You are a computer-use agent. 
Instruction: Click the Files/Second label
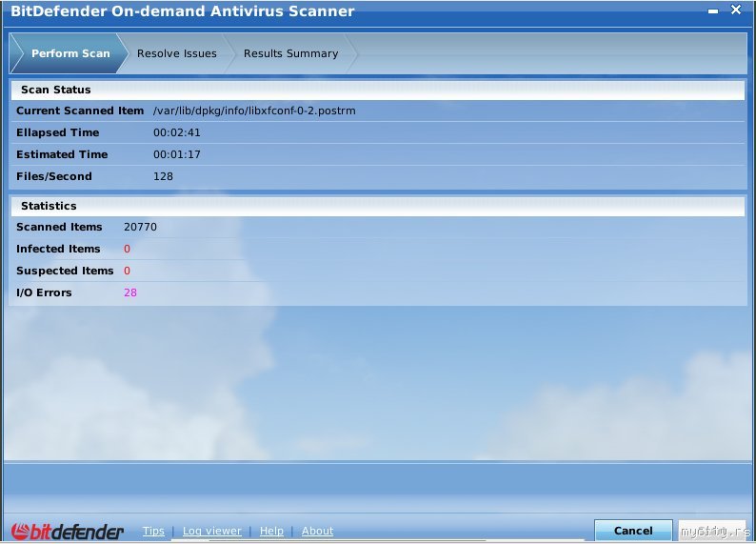[x=54, y=176]
